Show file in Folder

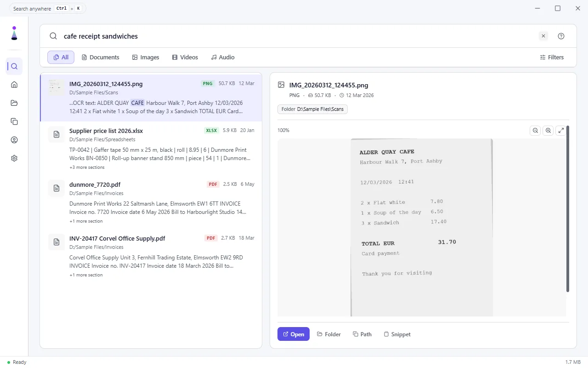[329, 334]
